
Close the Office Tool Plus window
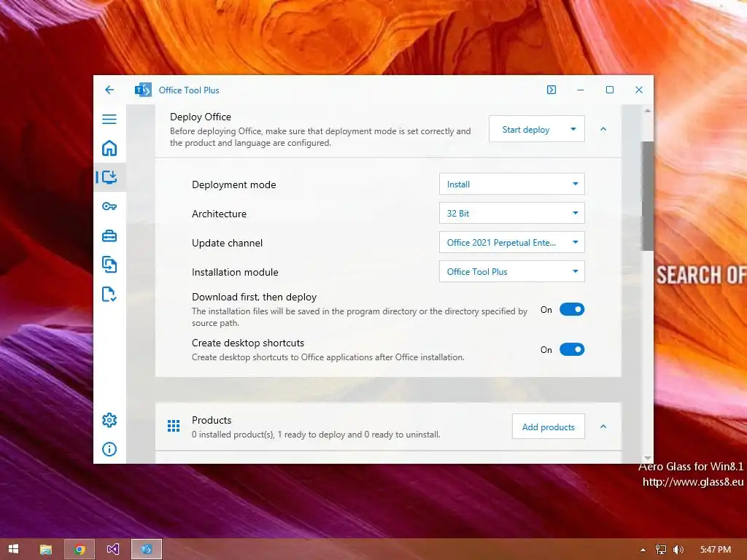639,90
